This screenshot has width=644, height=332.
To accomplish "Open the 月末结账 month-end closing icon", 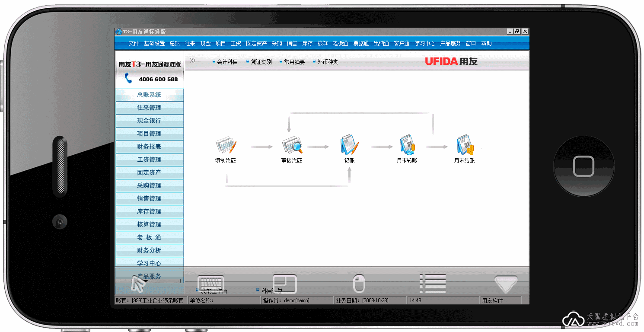I will 465,145.
